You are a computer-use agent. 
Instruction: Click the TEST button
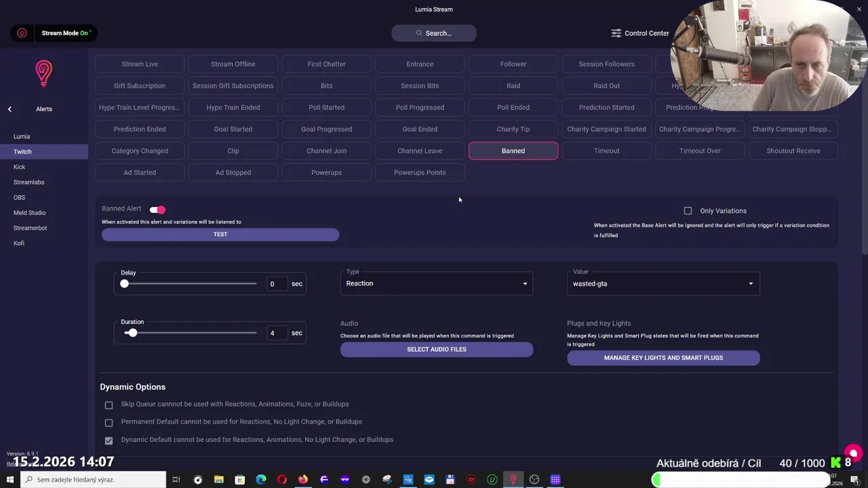click(x=220, y=235)
